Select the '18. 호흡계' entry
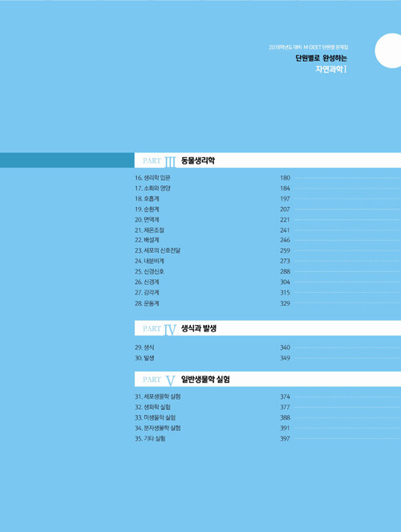 pos(147,199)
